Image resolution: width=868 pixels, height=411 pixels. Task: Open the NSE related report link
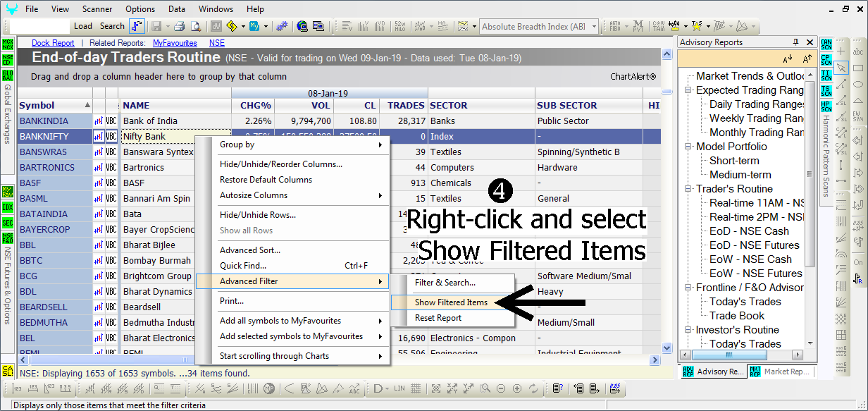click(217, 43)
